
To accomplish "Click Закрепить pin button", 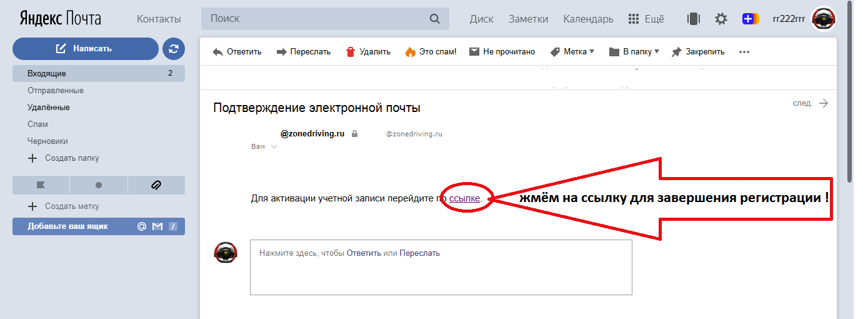I will tap(698, 52).
